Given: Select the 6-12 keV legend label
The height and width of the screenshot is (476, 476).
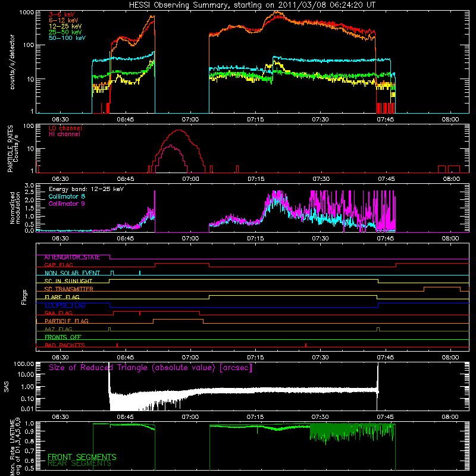Looking at the screenshot, I should 64,20.
